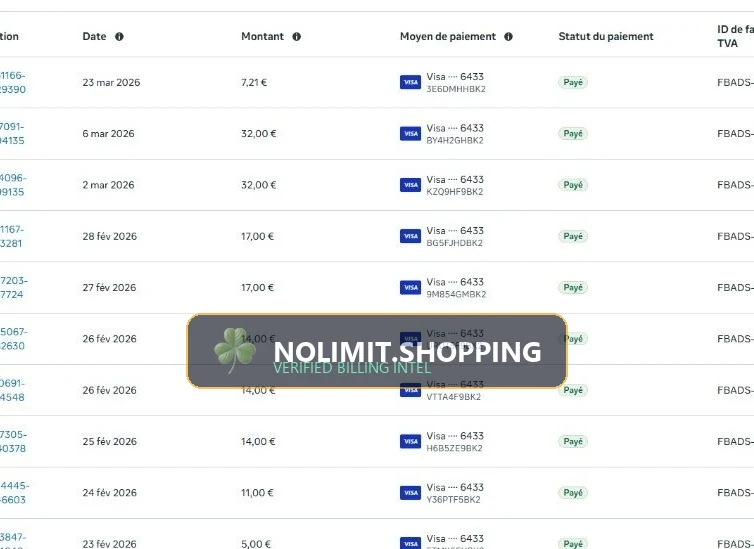Select the date 28 fév 2026

(110, 236)
